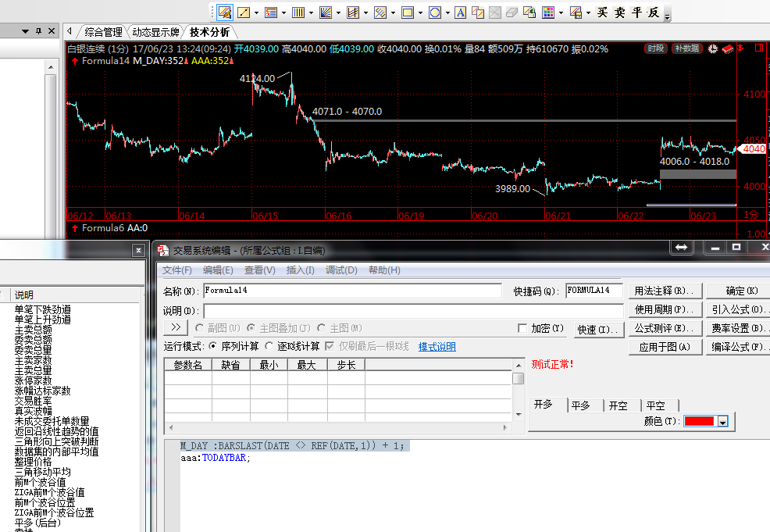Select 序列计算 run mode
Screen dimensions: 770x532
pyautogui.click(x=212, y=346)
